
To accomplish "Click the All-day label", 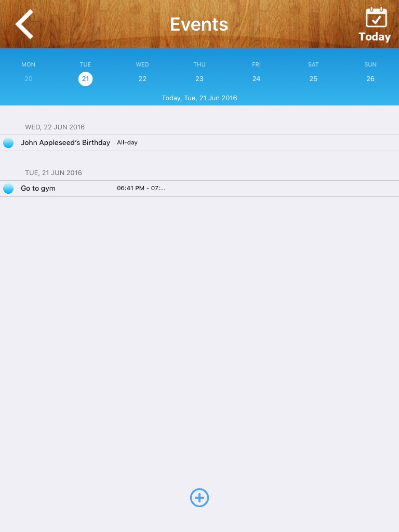I will 127,142.
